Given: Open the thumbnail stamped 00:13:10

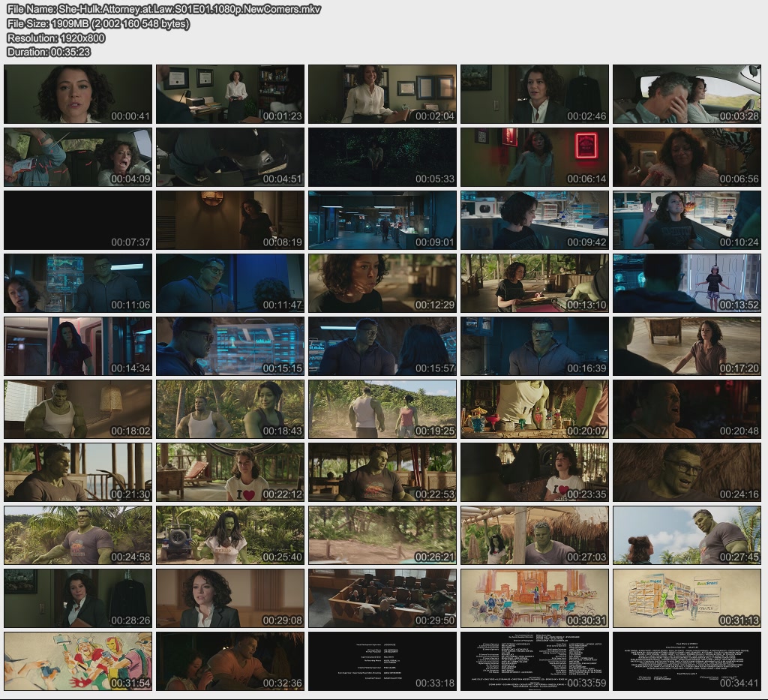Looking at the screenshot, I should click(x=535, y=283).
